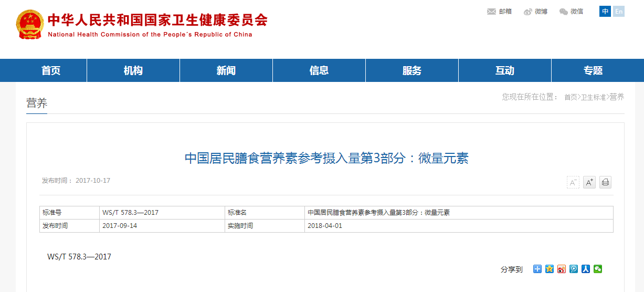The width and height of the screenshot is (644, 292).
Task: Click the 卫生标准 breadcrumb link
Action: click(x=593, y=97)
